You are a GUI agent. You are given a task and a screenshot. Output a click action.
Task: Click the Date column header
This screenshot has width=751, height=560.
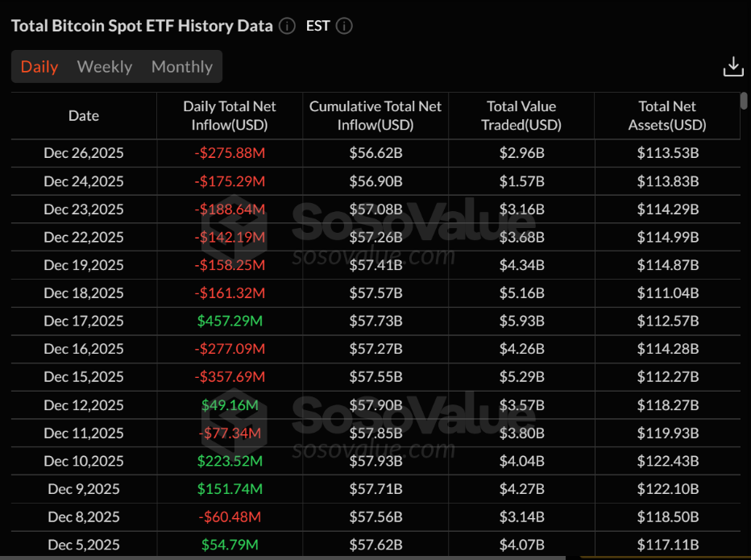pos(84,116)
